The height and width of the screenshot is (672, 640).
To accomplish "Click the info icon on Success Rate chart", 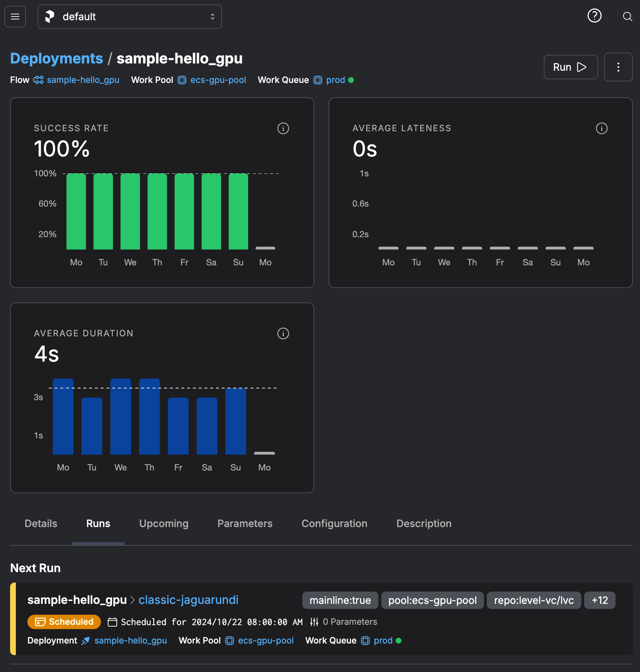I will pos(283,128).
